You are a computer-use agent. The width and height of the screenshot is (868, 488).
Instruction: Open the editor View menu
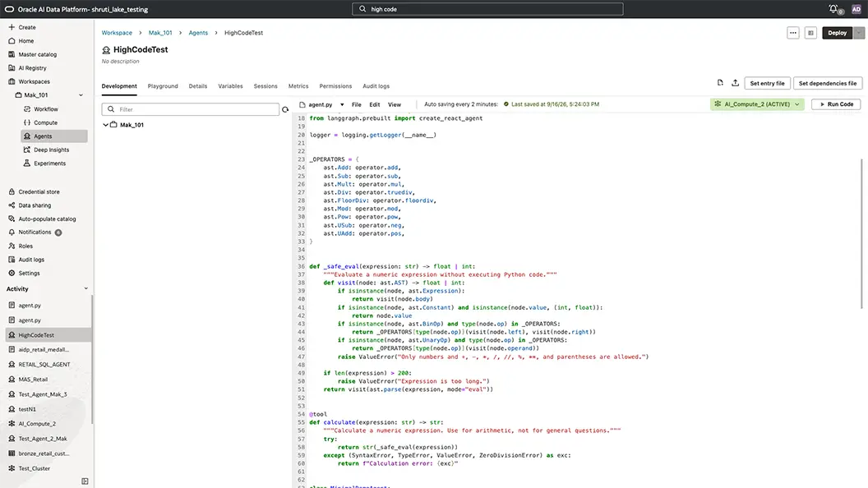[395, 104]
